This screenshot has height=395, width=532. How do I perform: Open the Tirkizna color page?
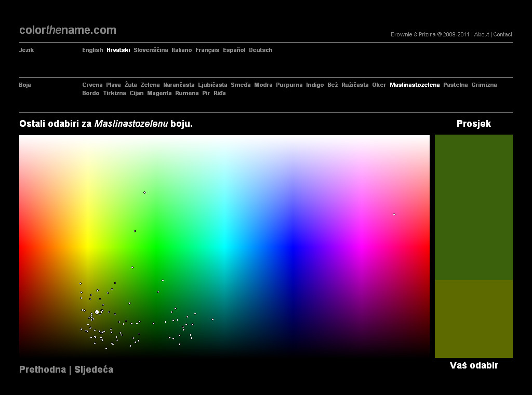pos(114,94)
